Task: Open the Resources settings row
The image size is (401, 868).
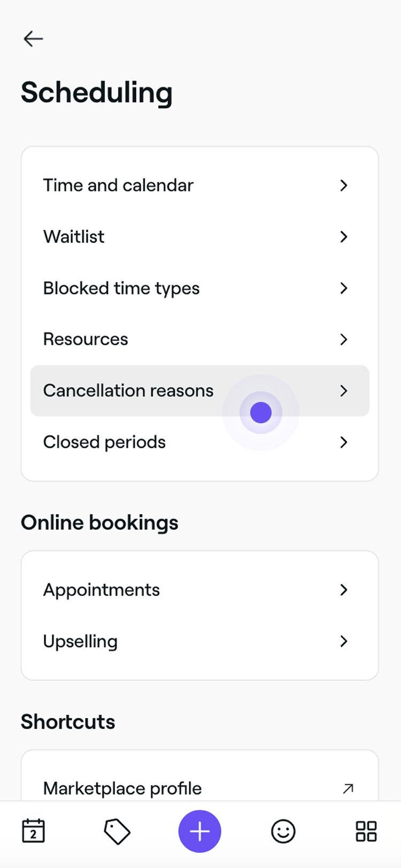Action: click(86, 339)
